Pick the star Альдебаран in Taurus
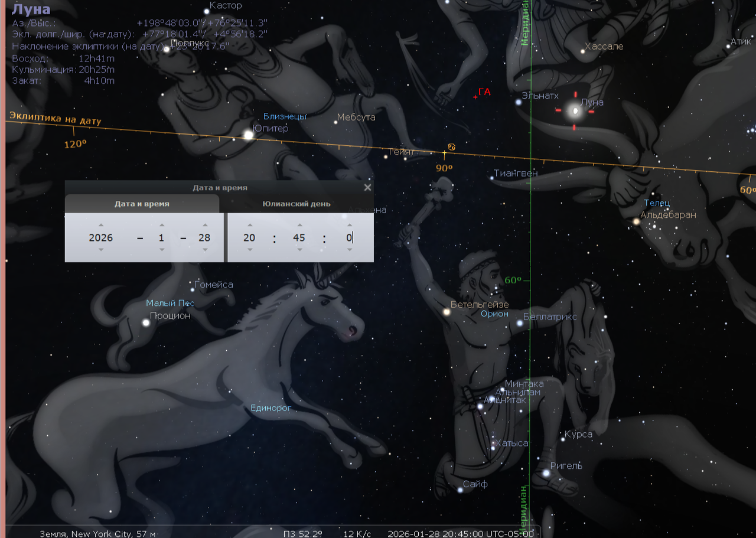The image size is (756, 538). pyautogui.click(x=636, y=221)
